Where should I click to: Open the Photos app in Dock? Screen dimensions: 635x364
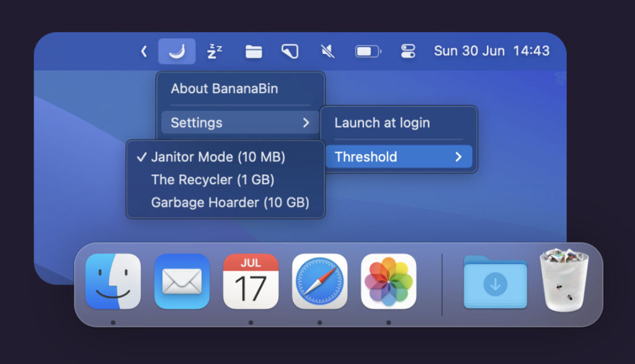388,282
